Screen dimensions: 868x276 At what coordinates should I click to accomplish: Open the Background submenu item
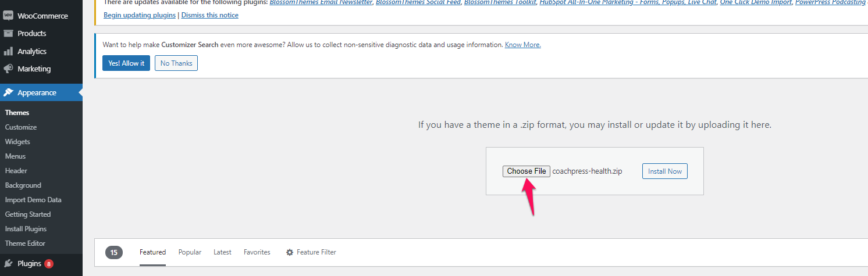23,185
